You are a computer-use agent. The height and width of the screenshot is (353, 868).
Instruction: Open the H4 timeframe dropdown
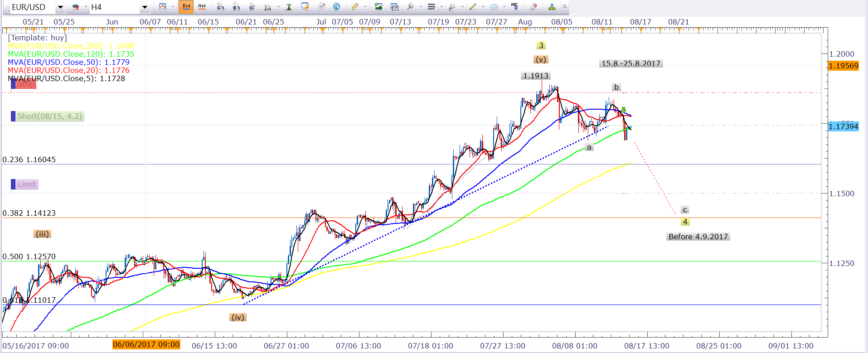pyautogui.click(x=145, y=7)
